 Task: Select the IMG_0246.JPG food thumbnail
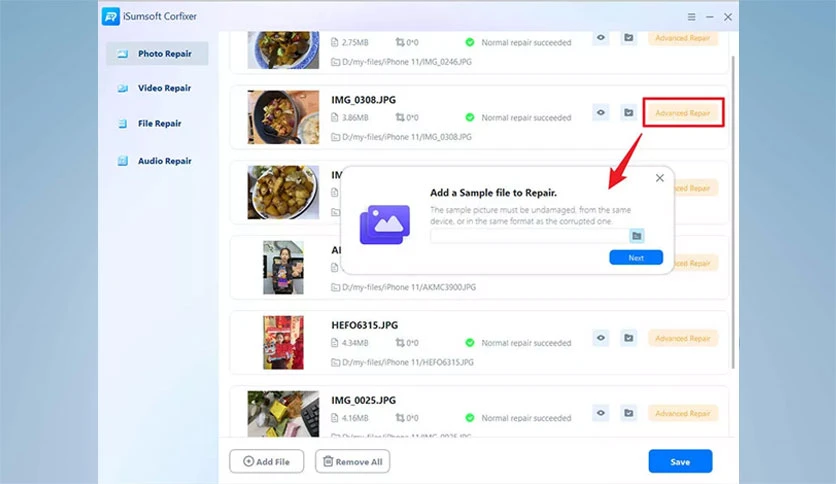point(283,50)
